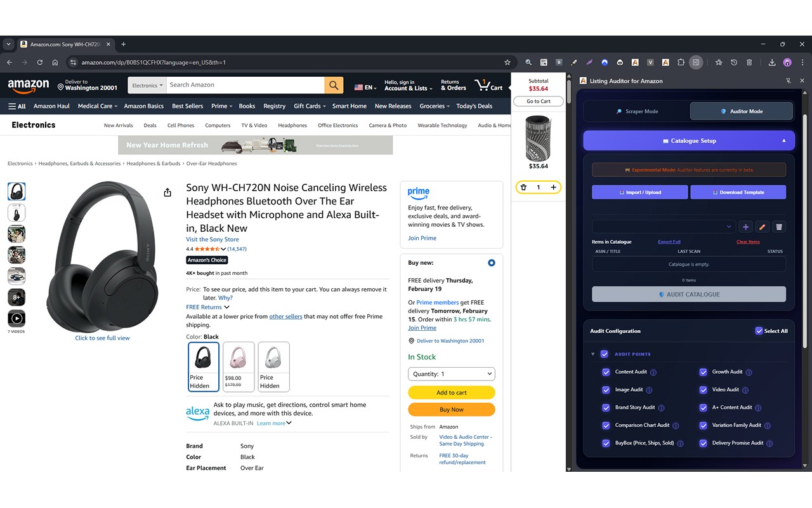Open the catalogue selection dropdown

664,227
